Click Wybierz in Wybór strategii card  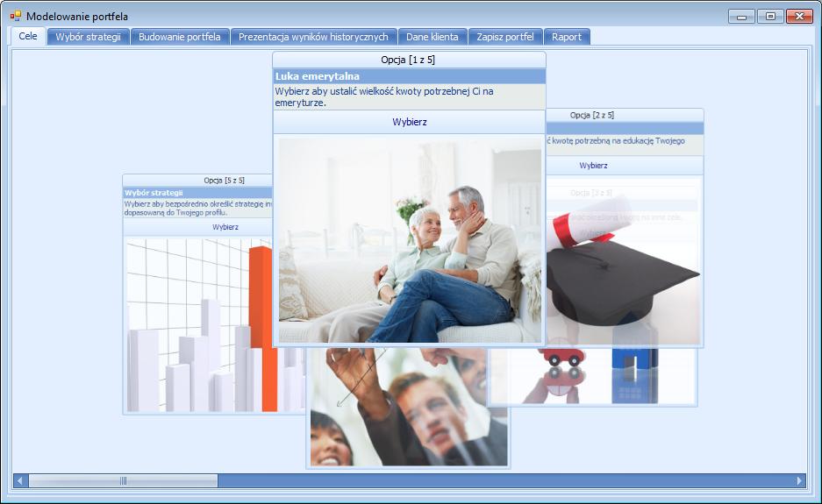pos(225,227)
